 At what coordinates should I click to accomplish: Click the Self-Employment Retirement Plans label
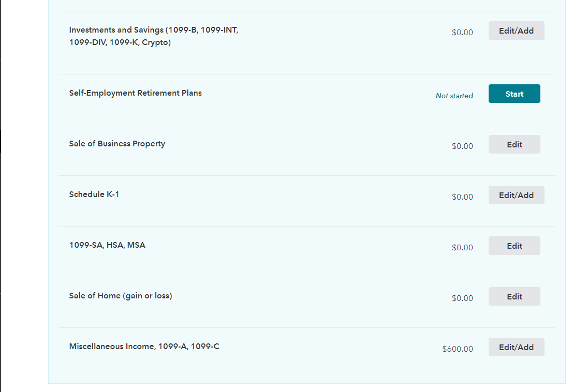[135, 93]
